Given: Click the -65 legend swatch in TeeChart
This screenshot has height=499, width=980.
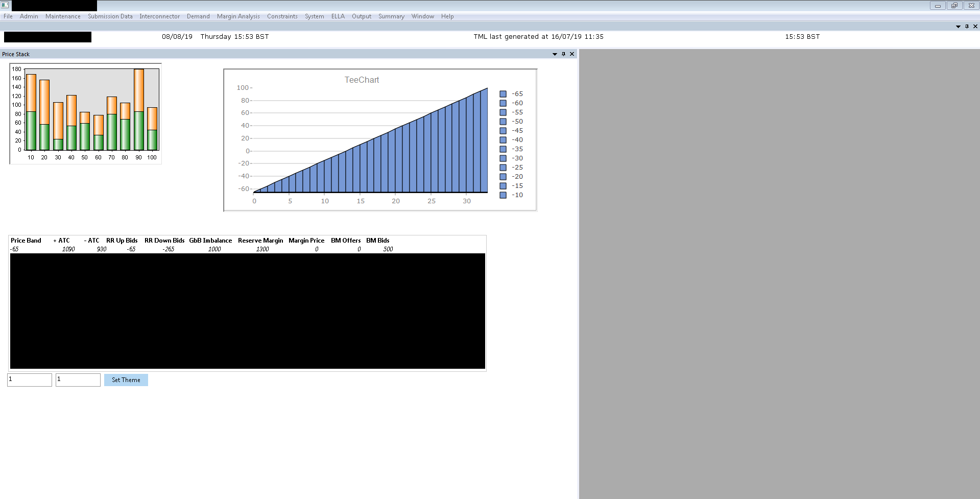Looking at the screenshot, I should [503, 94].
